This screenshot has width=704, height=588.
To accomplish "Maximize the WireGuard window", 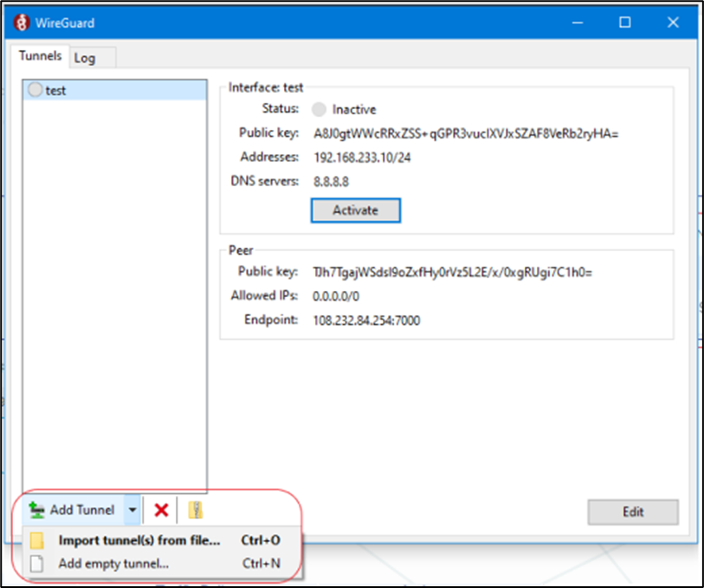I will (x=624, y=23).
